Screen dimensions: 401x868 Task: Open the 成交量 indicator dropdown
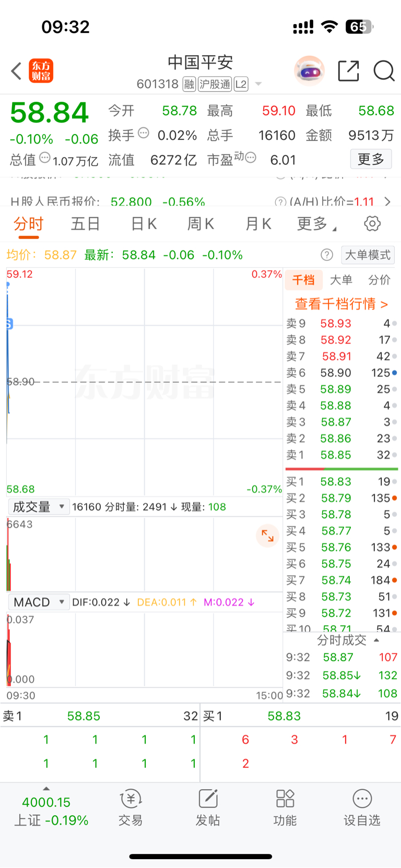pyautogui.click(x=39, y=506)
